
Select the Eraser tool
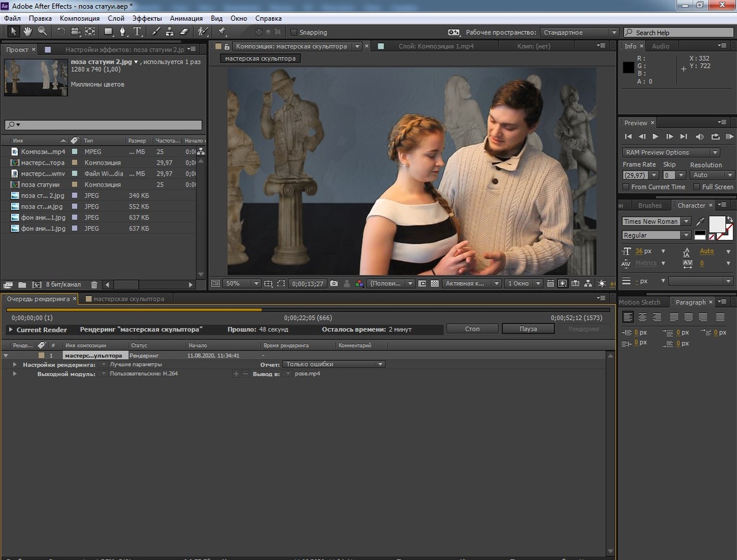pos(184,31)
